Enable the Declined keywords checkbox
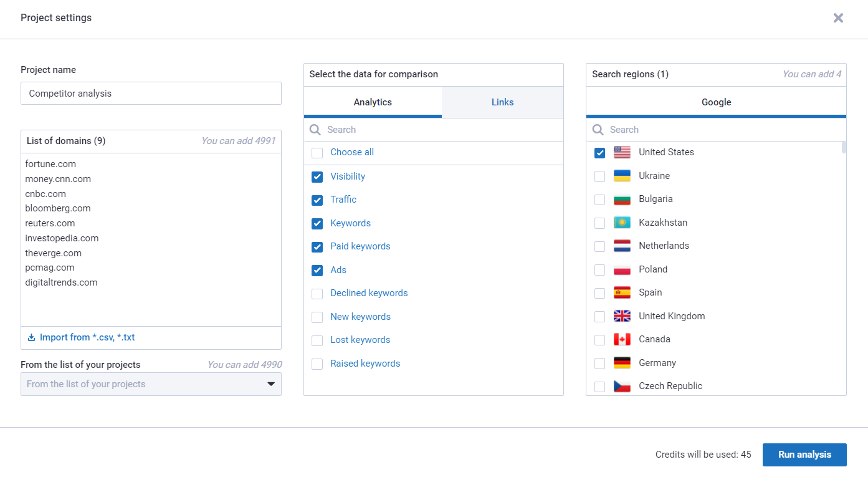Screen dimensions: 868x477 (x=317, y=294)
